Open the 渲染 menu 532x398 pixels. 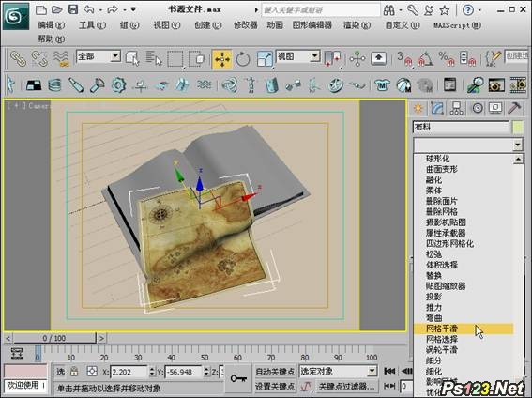pos(357,25)
